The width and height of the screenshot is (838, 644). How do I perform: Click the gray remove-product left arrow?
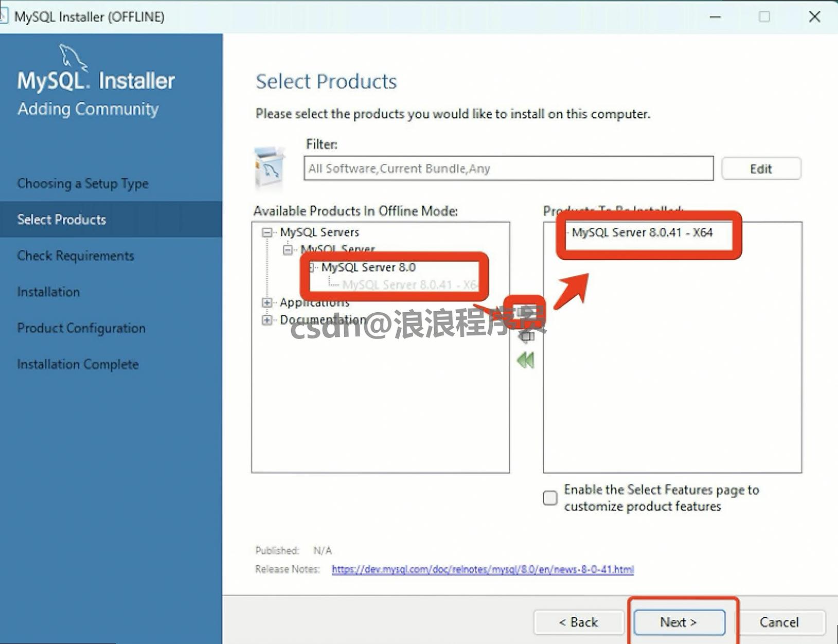coord(526,337)
